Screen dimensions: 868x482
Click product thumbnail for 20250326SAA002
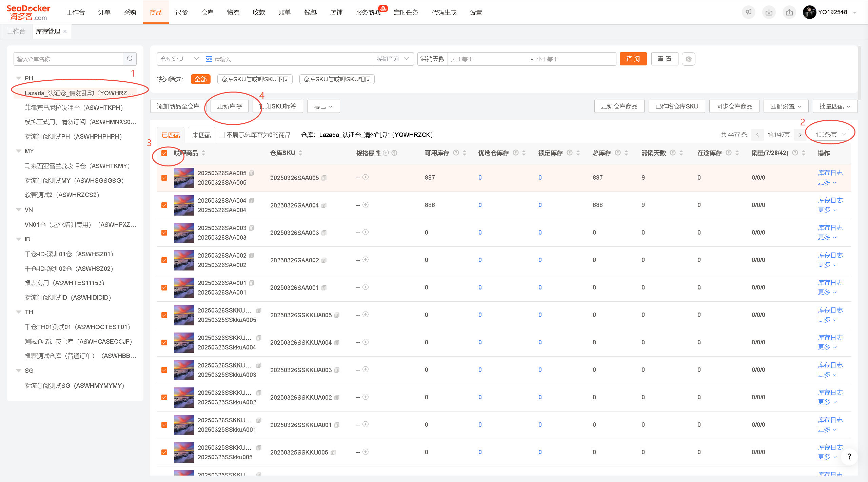pyautogui.click(x=184, y=260)
